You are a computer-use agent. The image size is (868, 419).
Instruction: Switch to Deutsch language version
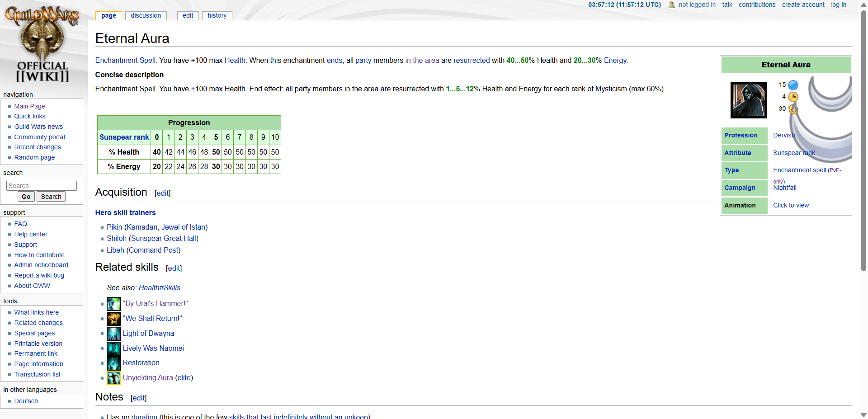pyautogui.click(x=26, y=401)
